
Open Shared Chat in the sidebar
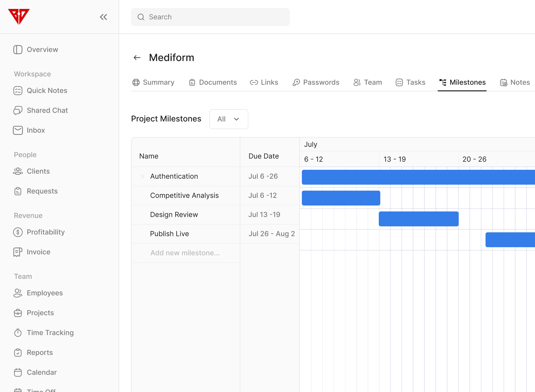(x=41, y=110)
